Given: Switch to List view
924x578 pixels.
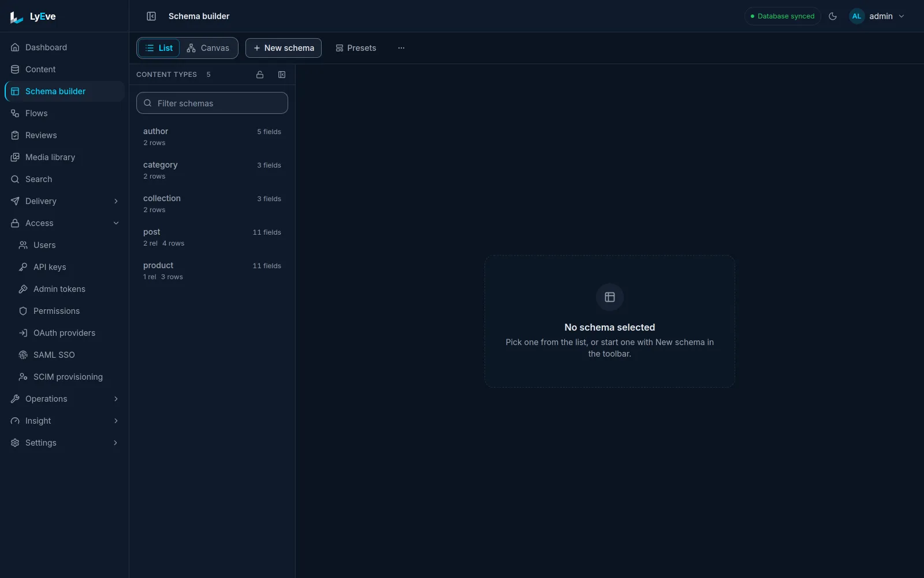Looking at the screenshot, I should [159, 48].
